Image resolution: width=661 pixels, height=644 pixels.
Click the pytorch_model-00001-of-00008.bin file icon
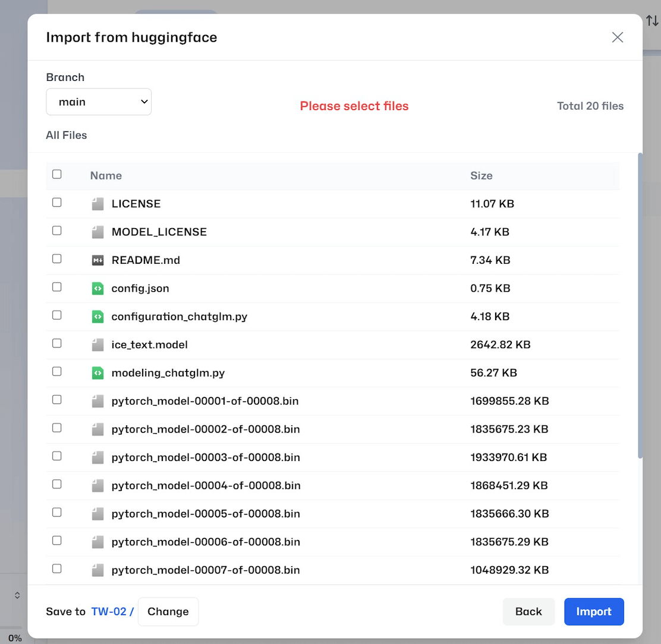pos(97,401)
